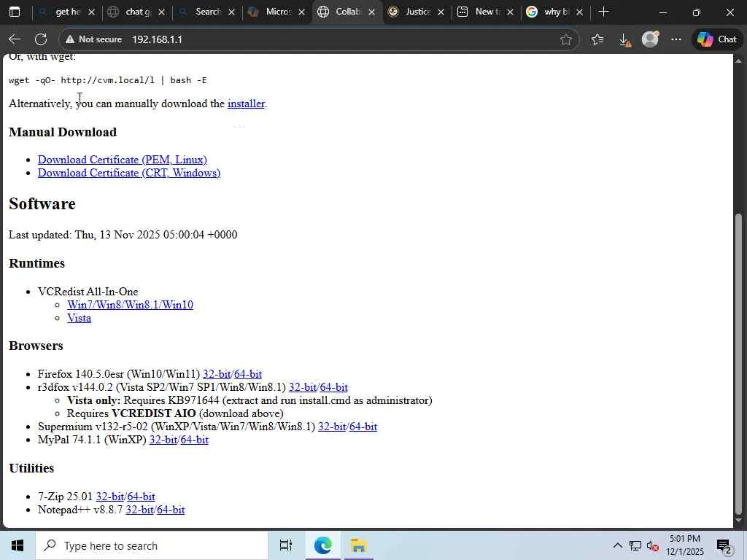Click the taskbar search box

(152, 545)
